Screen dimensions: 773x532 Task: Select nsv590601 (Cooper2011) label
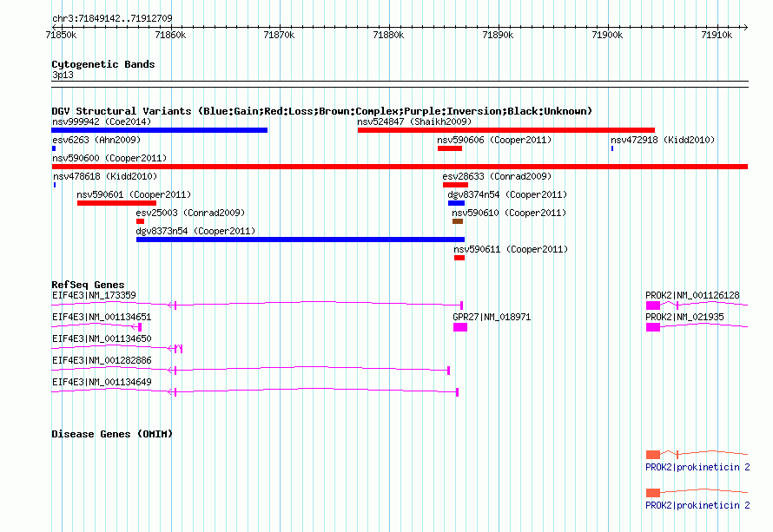pyautogui.click(x=134, y=194)
